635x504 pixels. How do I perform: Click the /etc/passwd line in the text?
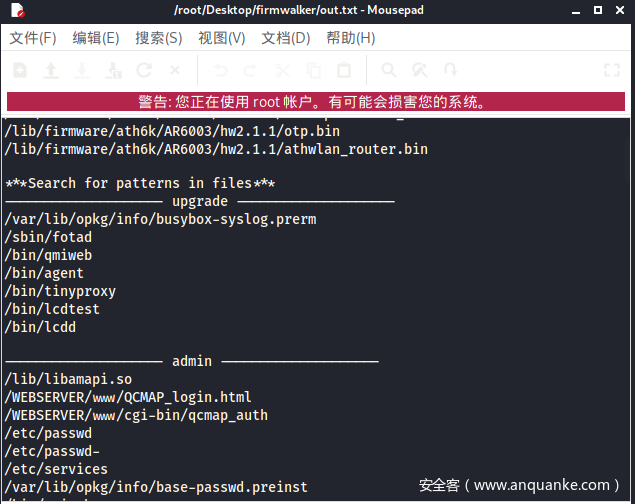(x=48, y=433)
